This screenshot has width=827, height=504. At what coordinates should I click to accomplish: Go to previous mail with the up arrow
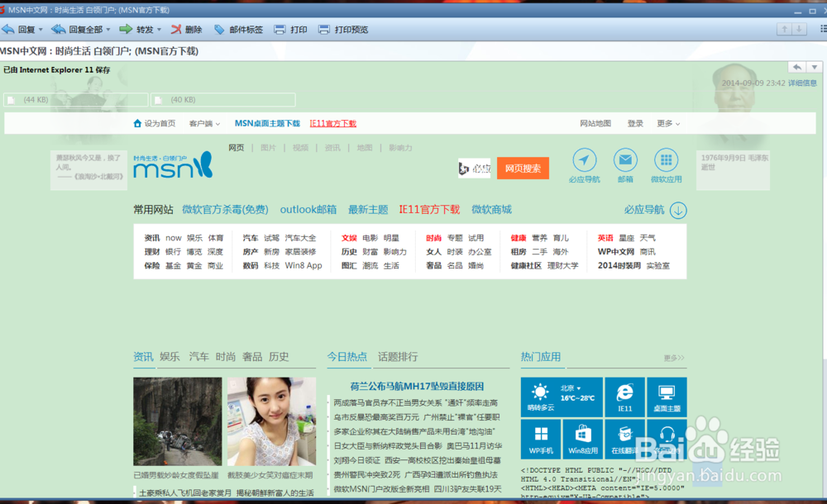click(784, 29)
